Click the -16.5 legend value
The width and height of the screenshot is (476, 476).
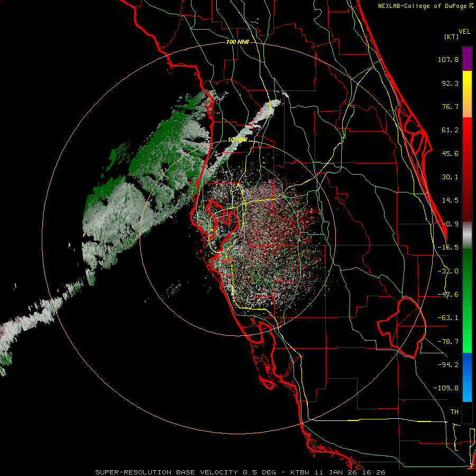pyautogui.click(x=448, y=248)
